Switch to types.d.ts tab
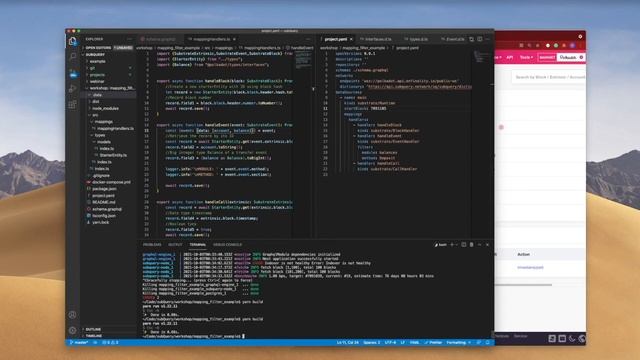The height and width of the screenshot is (360, 640). (418, 39)
